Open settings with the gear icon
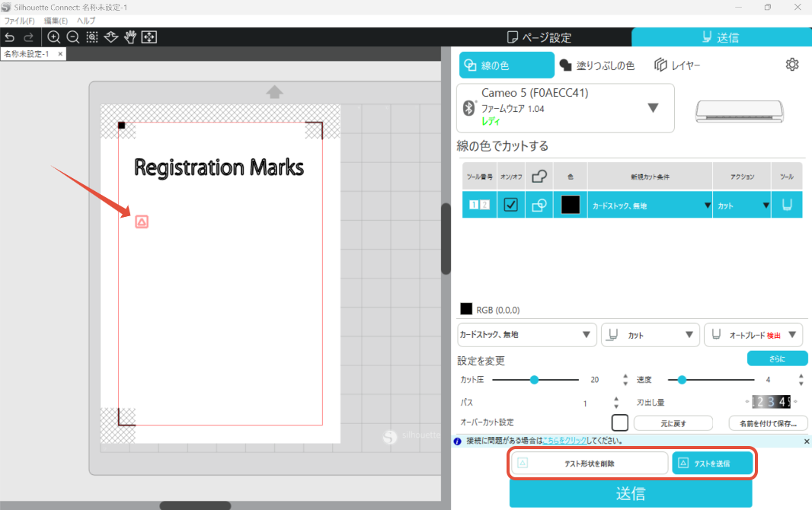 [791, 65]
